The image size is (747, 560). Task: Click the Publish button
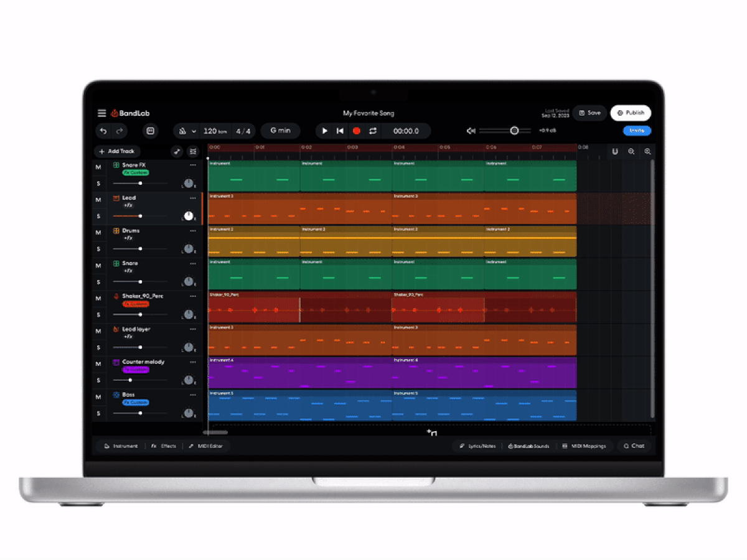point(631,113)
